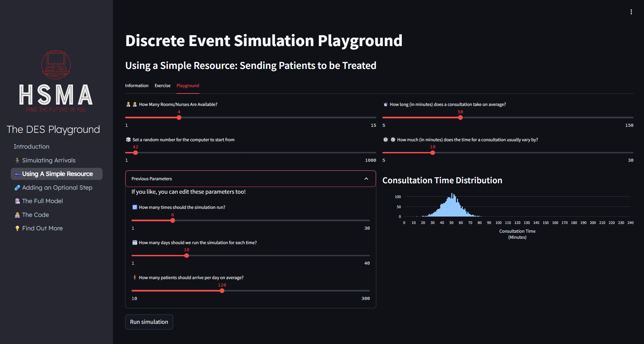Click the nurse emoji beside the Rooms/Nurses label
The width and height of the screenshot is (644, 344).
point(131,105)
